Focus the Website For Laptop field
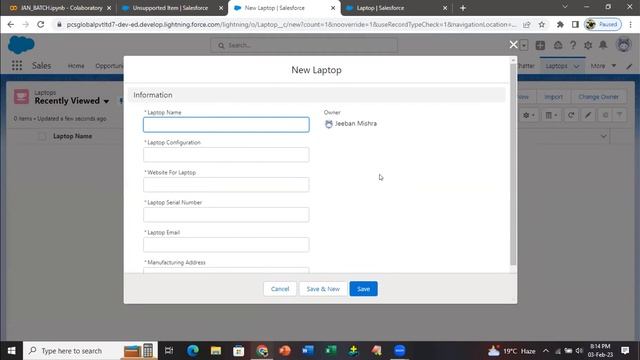The width and height of the screenshot is (640, 360). 226,185
